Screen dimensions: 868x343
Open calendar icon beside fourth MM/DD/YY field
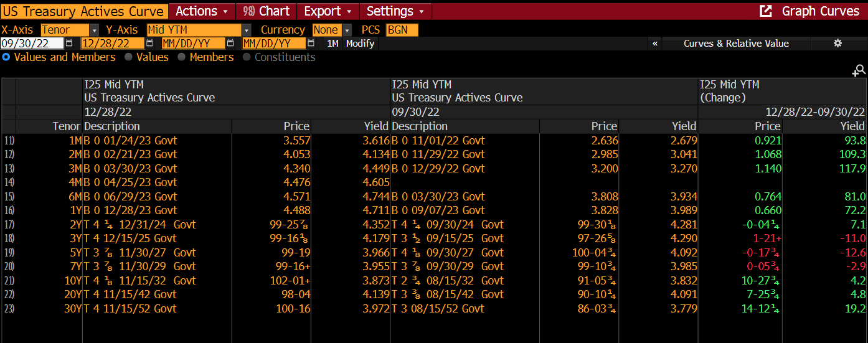click(311, 44)
